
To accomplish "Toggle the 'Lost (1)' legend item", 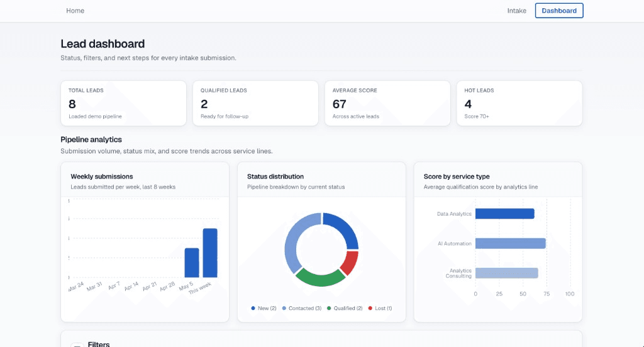I will click(x=380, y=309).
